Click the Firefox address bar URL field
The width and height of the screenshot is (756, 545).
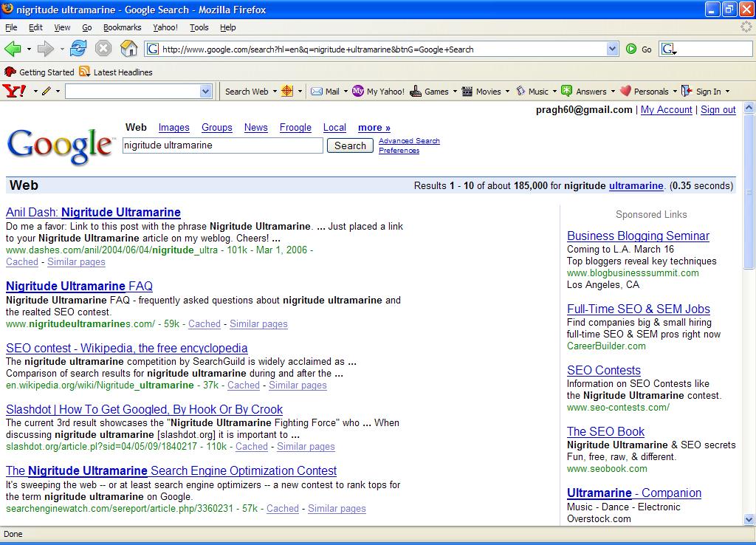[383, 49]
